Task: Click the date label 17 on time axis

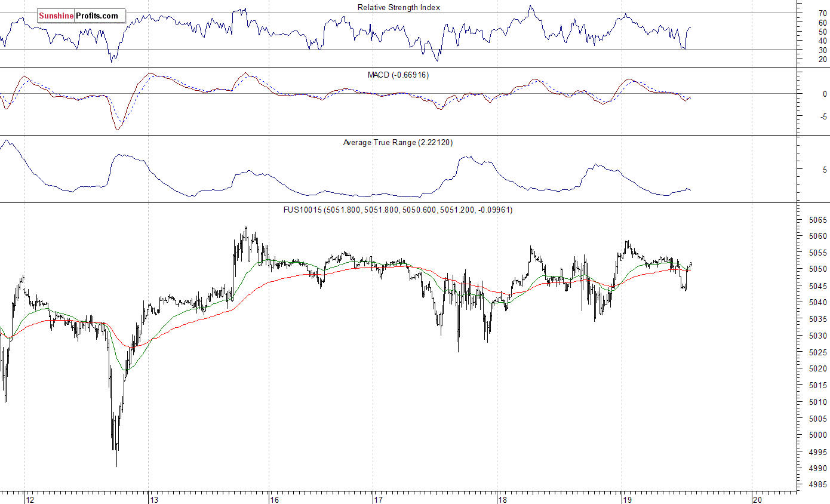Action: [378, 499]
